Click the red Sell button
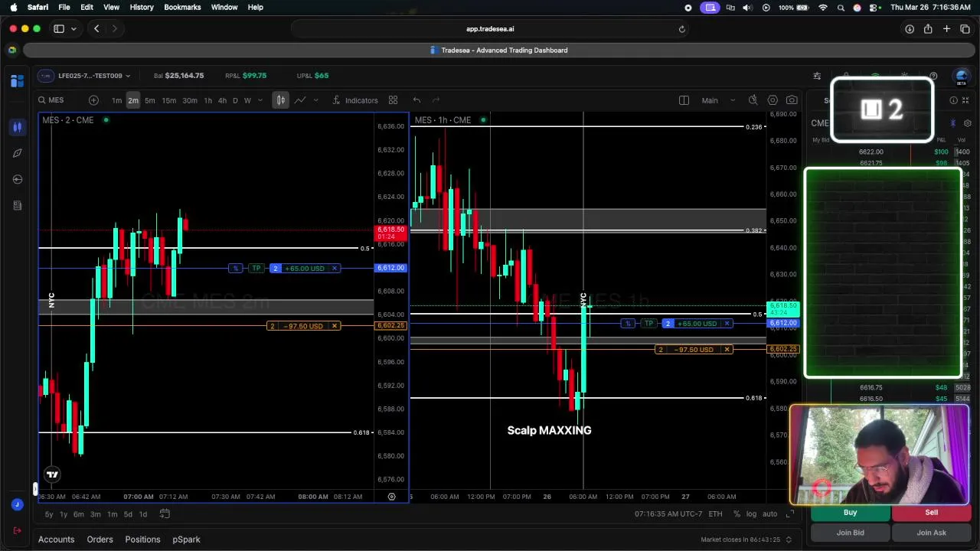Screen dimensions: 980x551 [931, 513]
